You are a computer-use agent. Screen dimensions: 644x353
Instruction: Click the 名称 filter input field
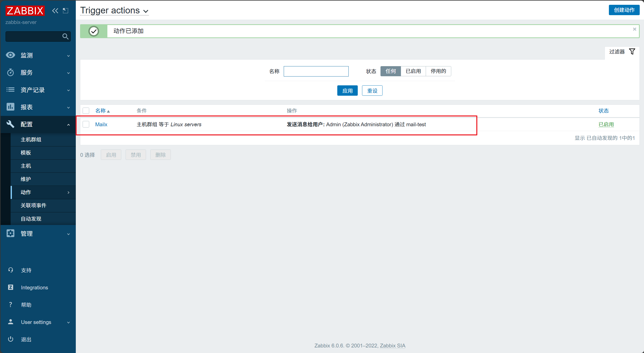pyautogui.click(x=316, y=71)
